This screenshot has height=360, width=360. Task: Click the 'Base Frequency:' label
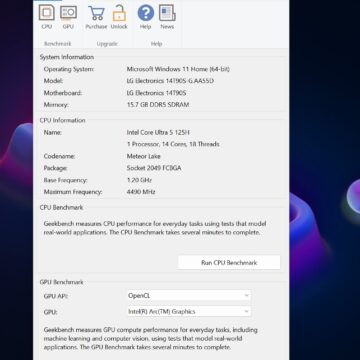pos(65,180)
